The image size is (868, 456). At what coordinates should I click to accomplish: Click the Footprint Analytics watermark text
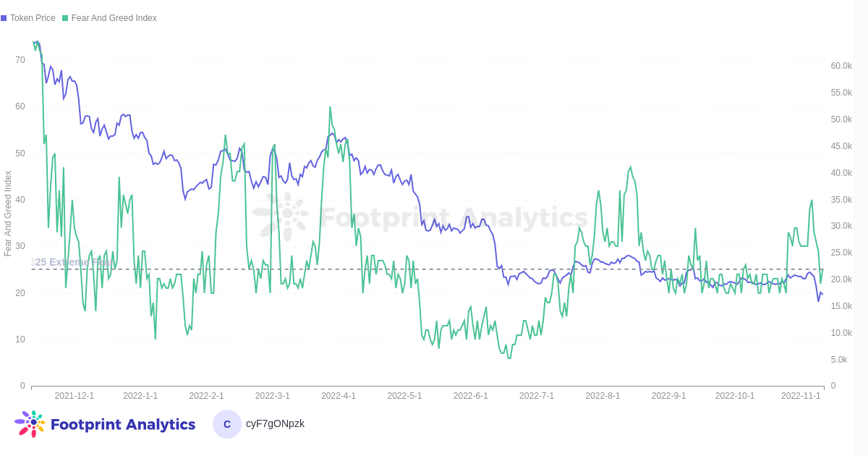tap(454, 217)
